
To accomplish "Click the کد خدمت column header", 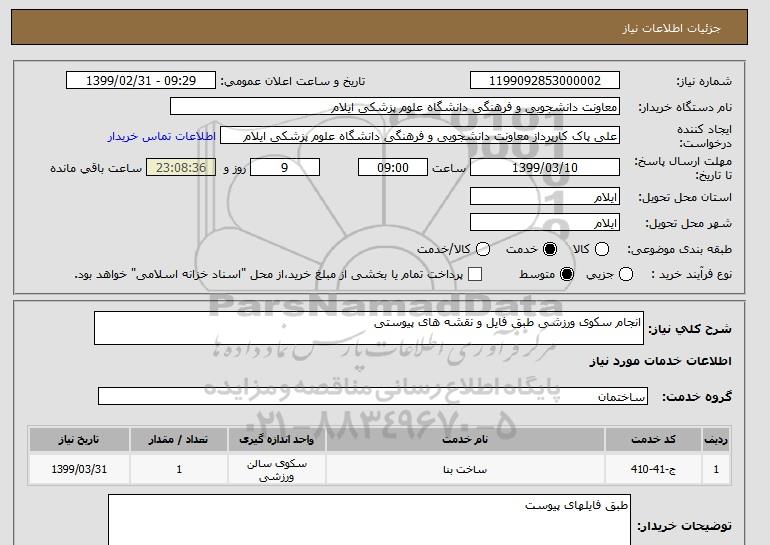I will coord(653,440).
